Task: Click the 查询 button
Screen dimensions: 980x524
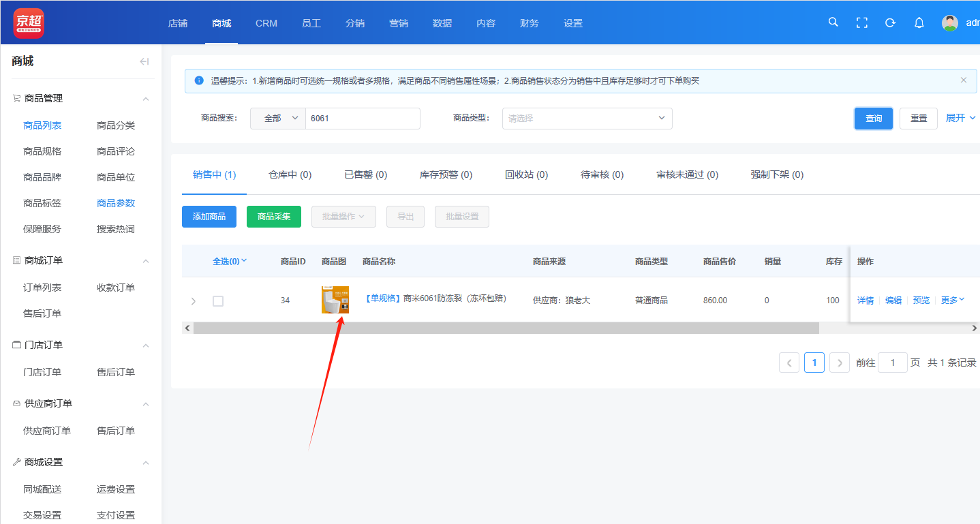Action: point(874,119)
